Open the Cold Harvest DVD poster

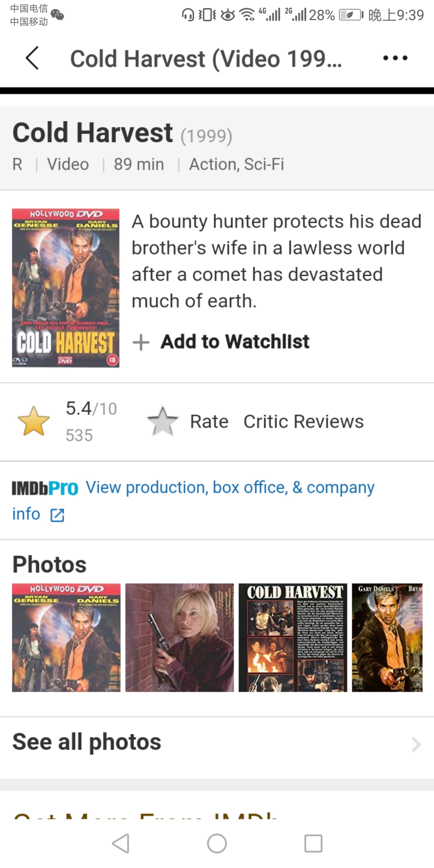tap(66, 288)
